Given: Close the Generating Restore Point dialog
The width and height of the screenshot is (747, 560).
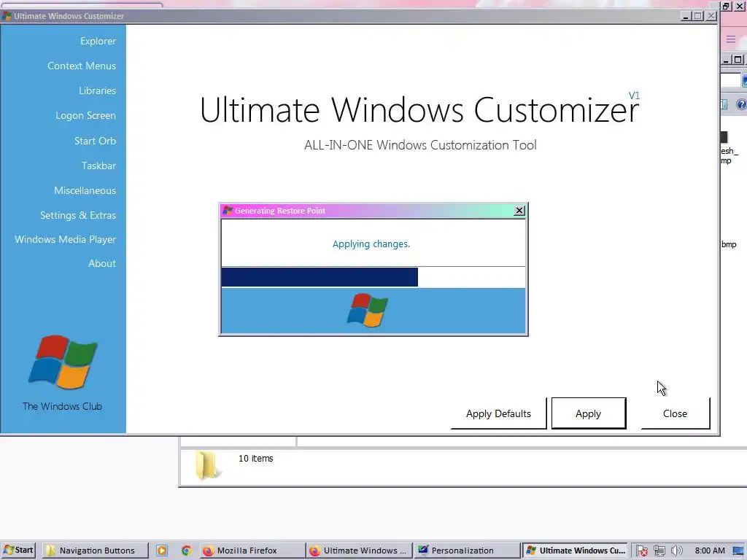Looking at the screenshot, I should [519, 211].
